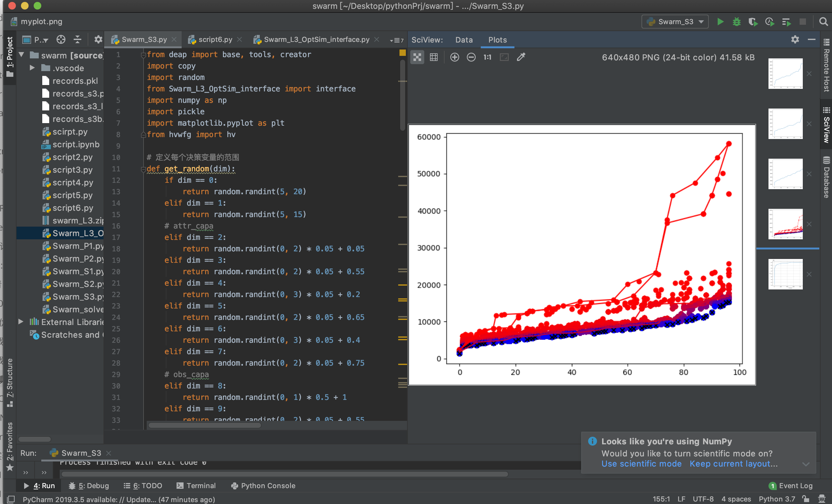Set plot to actual size 1:1

pos(487,57)
